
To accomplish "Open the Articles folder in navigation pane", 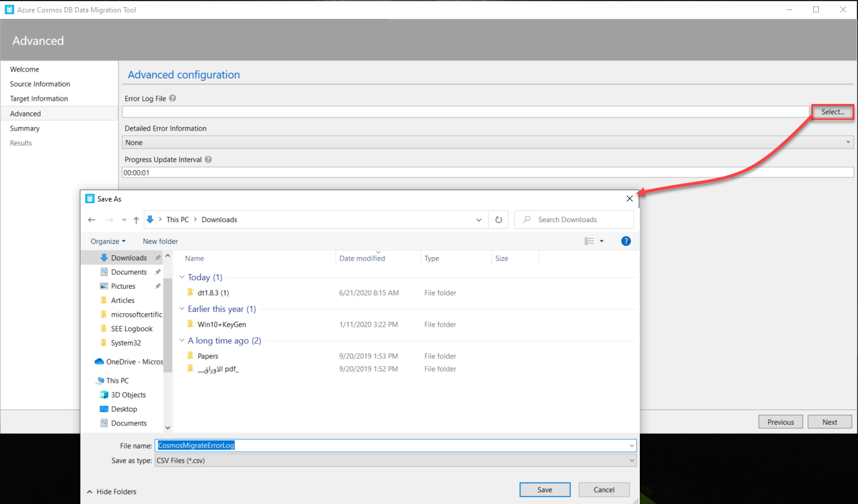I will coord(122,300).
